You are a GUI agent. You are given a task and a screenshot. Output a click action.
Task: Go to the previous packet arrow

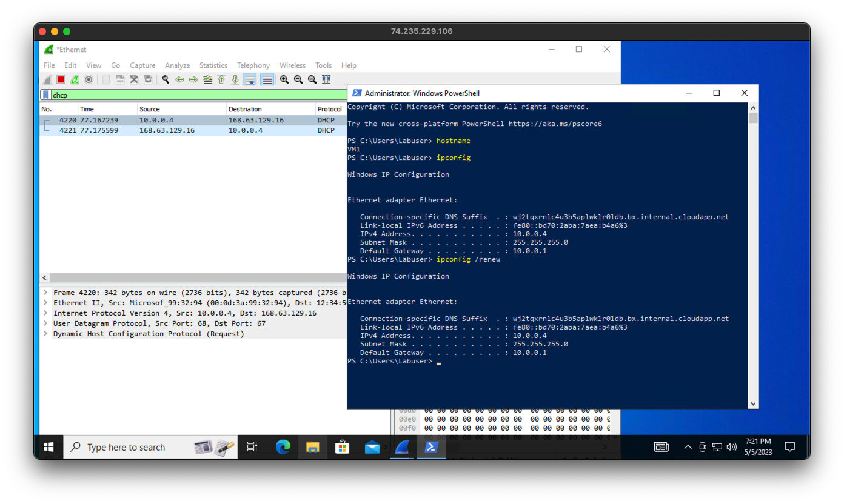(179, 79)
